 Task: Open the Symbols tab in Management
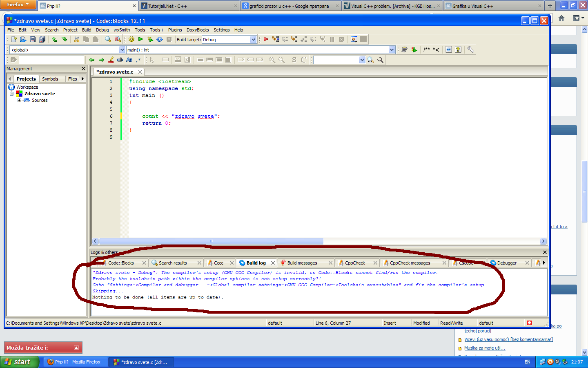pyautogui.click(x=50, y=79)
